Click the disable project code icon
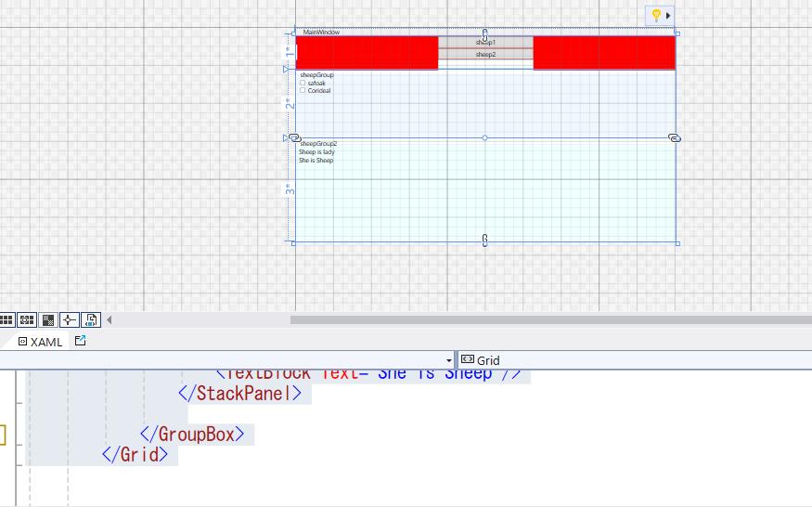The height and width of the screenshot is (507, 812). (91, 319)
